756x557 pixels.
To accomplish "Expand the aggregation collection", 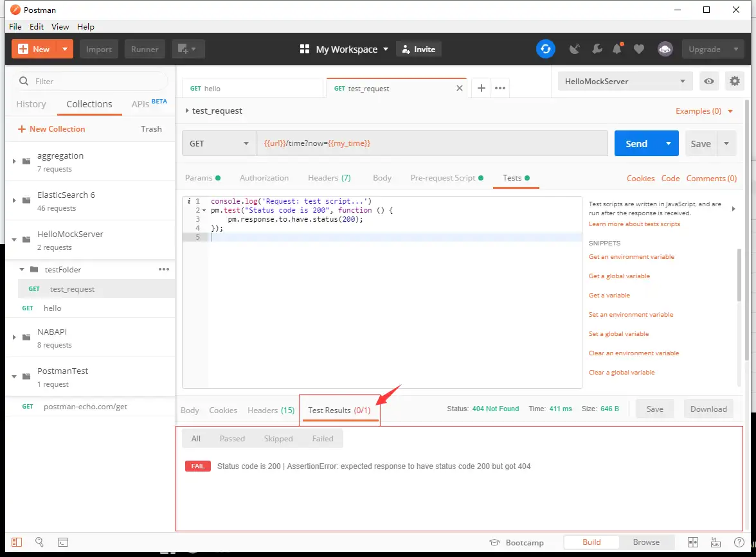I will pos(14,161).
